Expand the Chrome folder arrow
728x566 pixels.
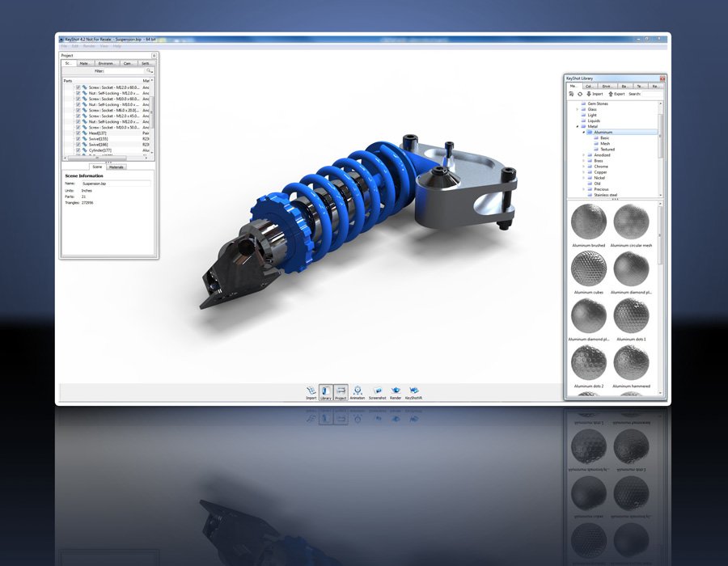pos(583,167)
